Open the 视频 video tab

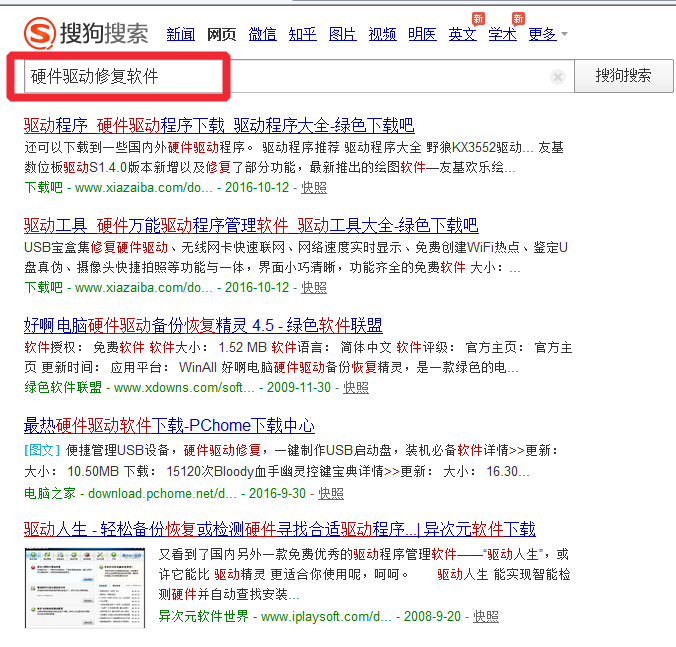click(382, 34)
